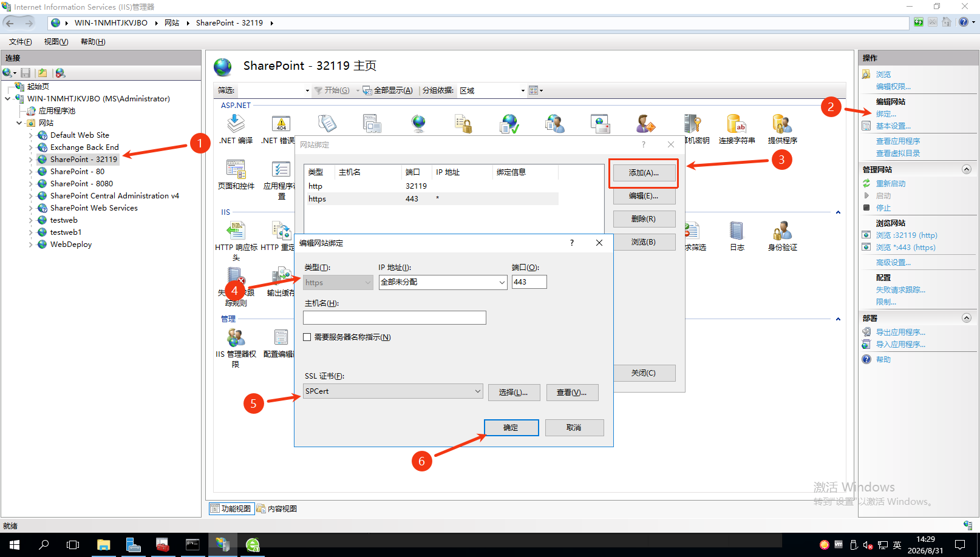Click the question mark in 编辑网站绑定 dialog

[x=571, y=243]
